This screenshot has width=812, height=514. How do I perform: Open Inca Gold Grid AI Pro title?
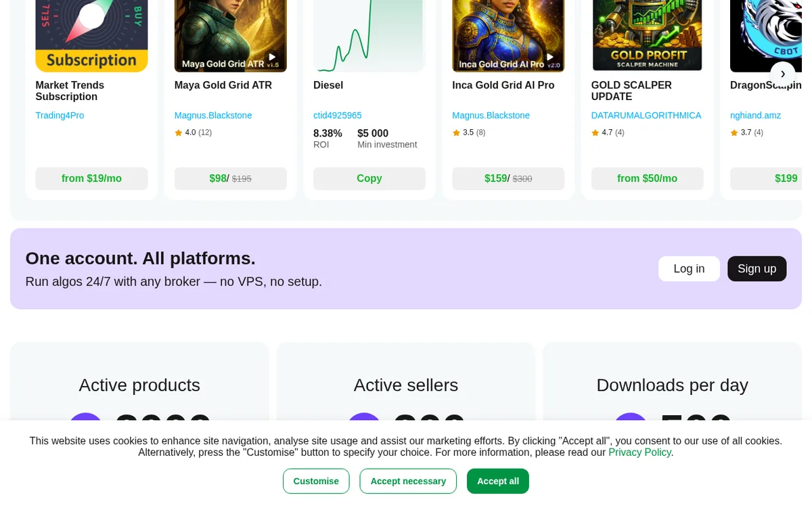click(503, 85)
